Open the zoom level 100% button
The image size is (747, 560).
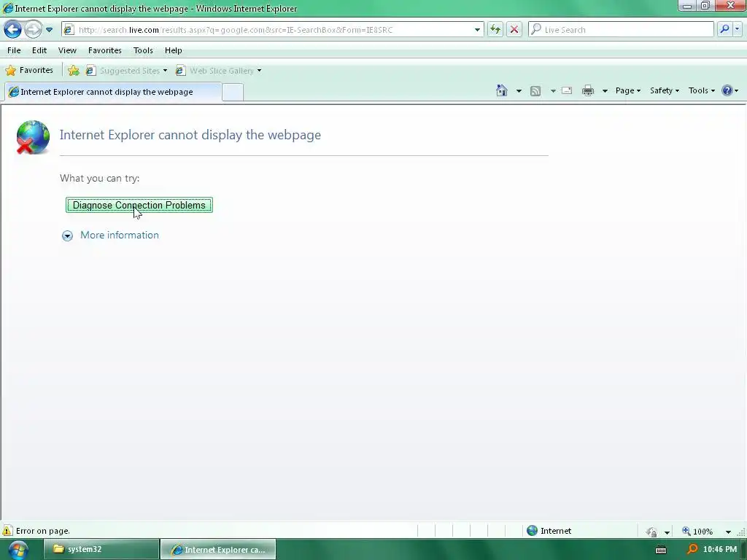(x=697, y=532)
